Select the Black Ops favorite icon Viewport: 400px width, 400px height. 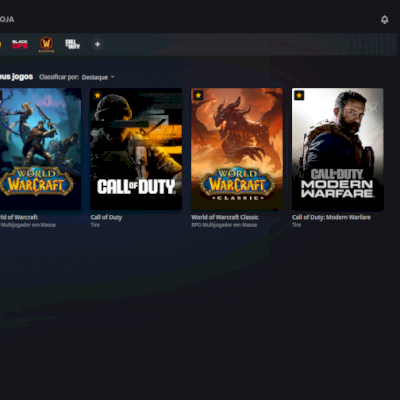click(20, 44)
